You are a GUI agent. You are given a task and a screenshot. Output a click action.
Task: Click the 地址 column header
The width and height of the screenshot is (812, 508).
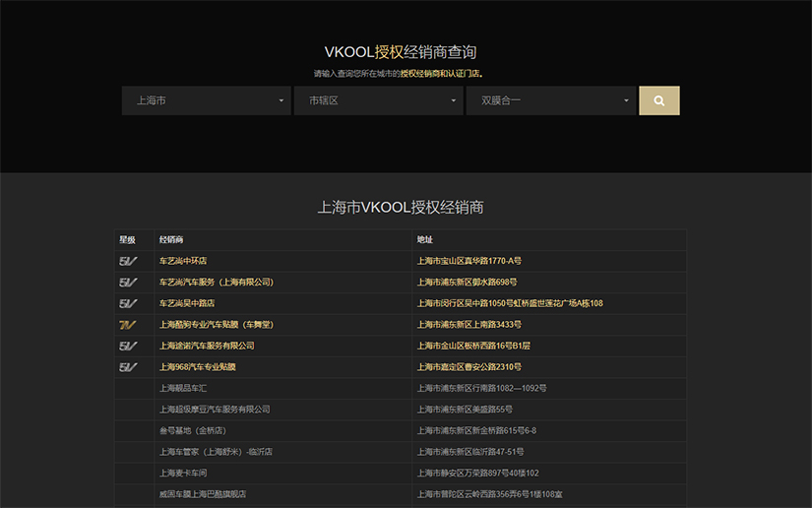(x=424, y=240)
